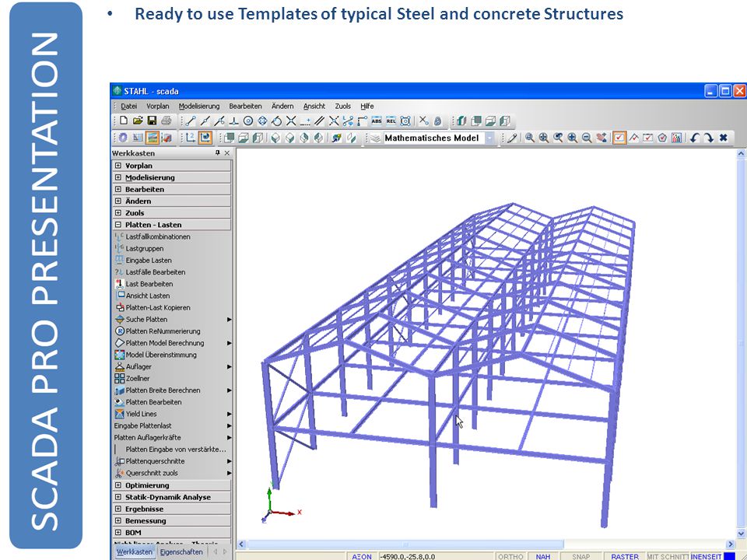Toggle the highlighted red checkmark box icon

[x=619, y=138]
